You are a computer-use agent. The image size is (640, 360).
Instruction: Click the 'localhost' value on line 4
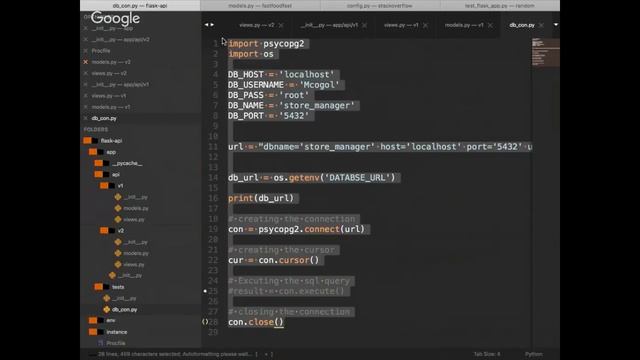[307, 74]
